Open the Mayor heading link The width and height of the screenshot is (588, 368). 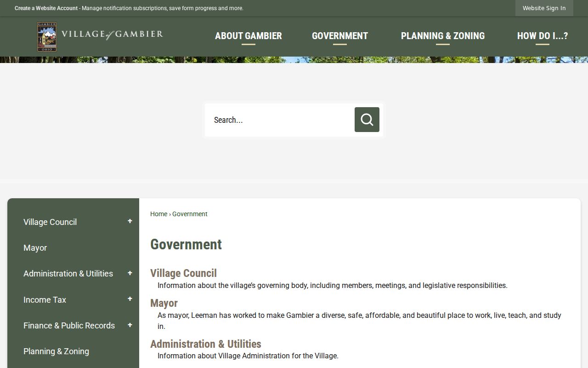click(x=164, y=303)
